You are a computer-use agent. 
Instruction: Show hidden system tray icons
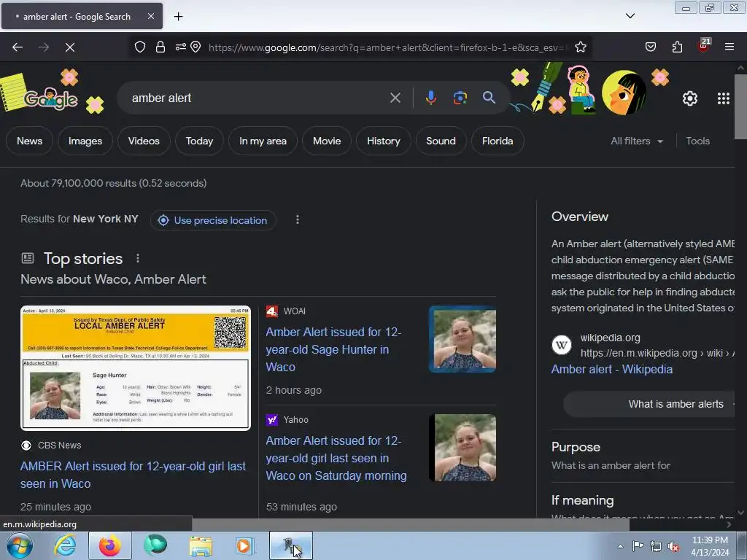click(620, 546)
